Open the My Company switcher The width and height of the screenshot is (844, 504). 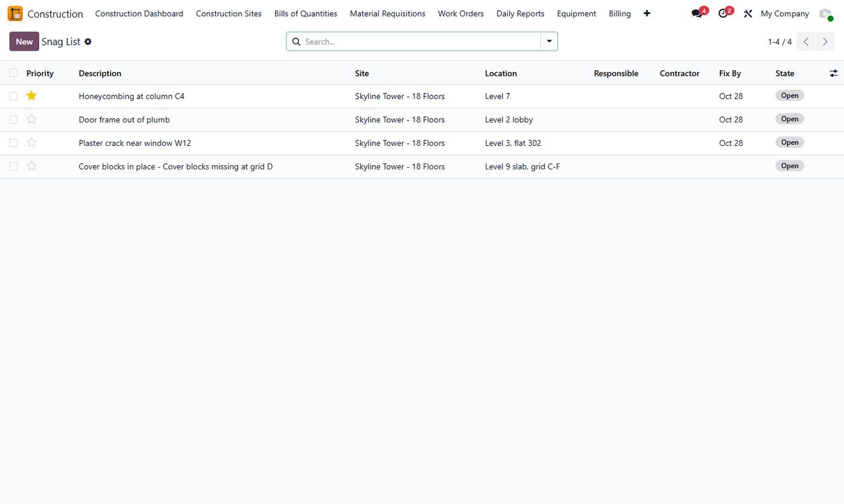pos(785,13)
